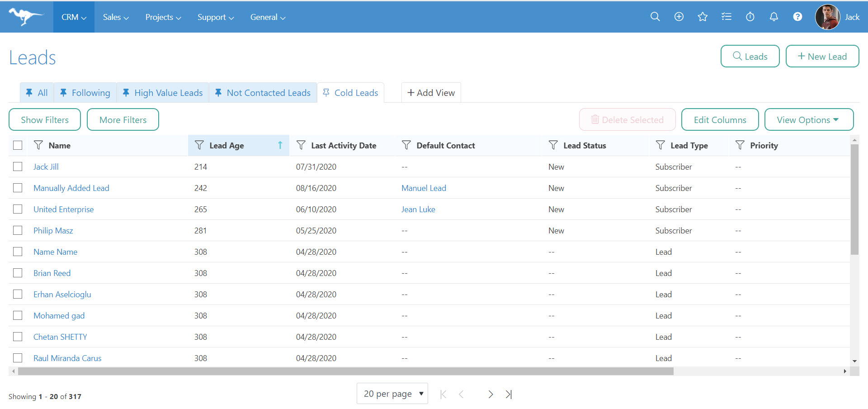Click pin icon on High Value Leads tab
868x409 pixels.
click(126, 92)
